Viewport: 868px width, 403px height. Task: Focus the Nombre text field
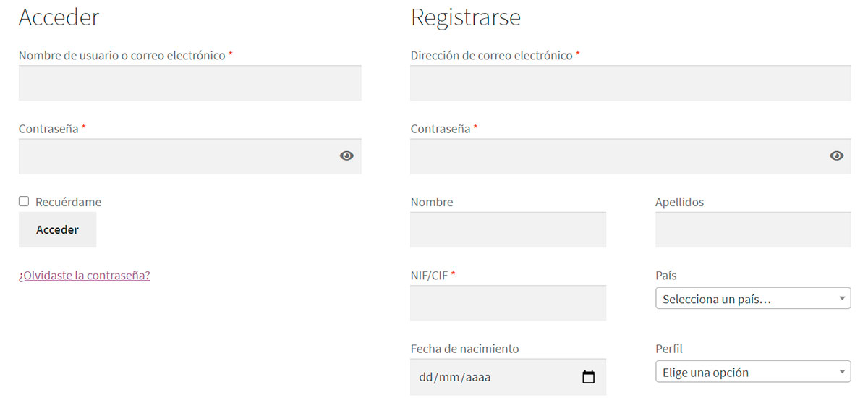tap(509, 229)
